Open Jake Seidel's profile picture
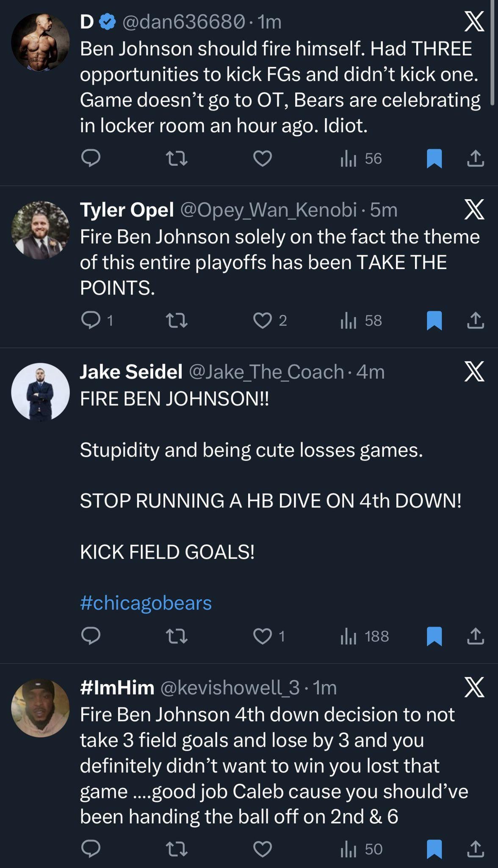Viewport: 498px width, 868px height. coord(40,392)
